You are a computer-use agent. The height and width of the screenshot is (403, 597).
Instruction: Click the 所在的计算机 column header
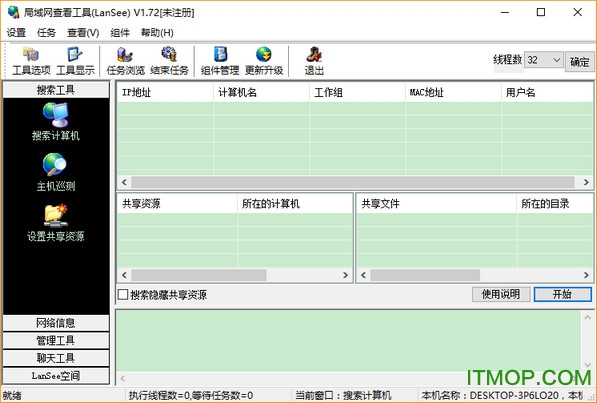pos(295,204)
